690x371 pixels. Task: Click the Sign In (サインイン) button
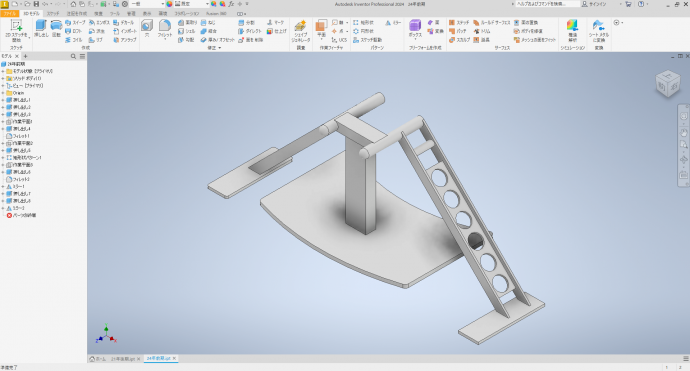(x=594, y=4)
